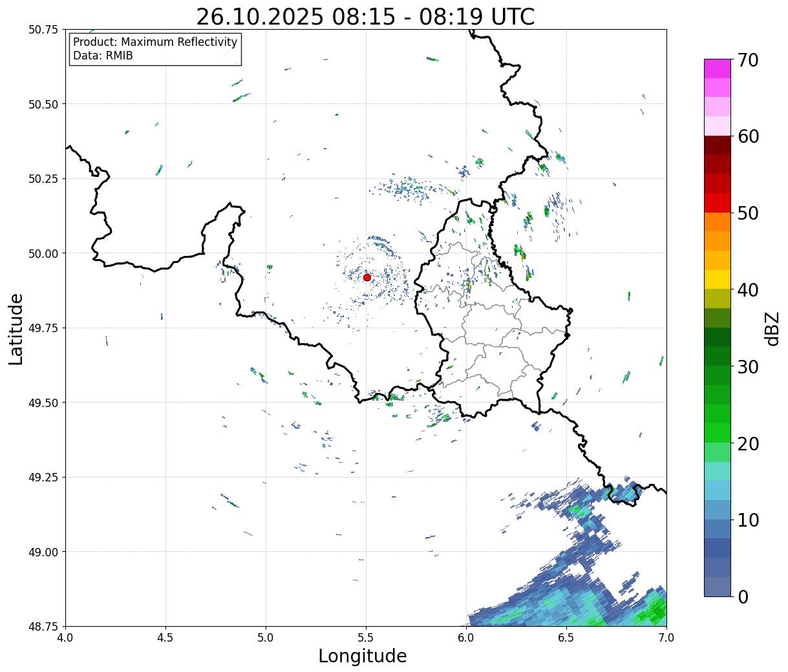Click the longitude tick label 6.5
Viewport: 788px width, 672px height.
pyautogui.click(x=566, y=638)
